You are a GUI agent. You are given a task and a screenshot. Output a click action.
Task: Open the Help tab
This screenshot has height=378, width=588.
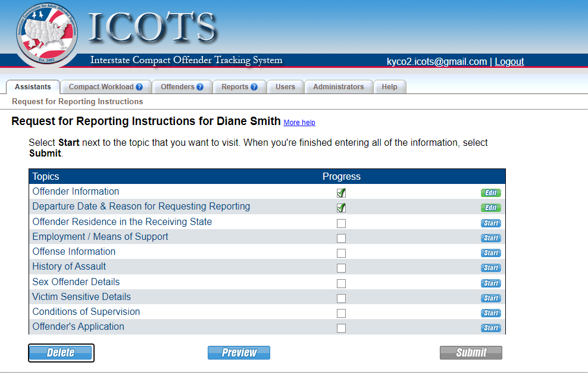click(x=390, y=87)
